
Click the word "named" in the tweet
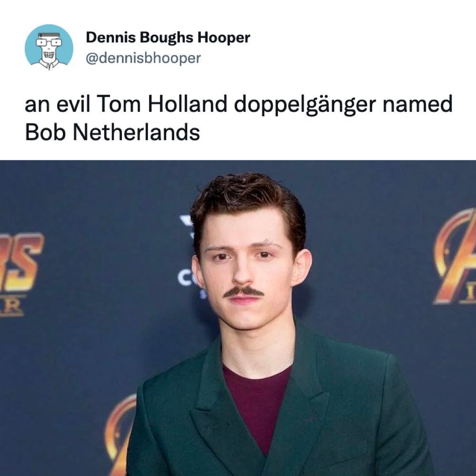pos(417,103)
